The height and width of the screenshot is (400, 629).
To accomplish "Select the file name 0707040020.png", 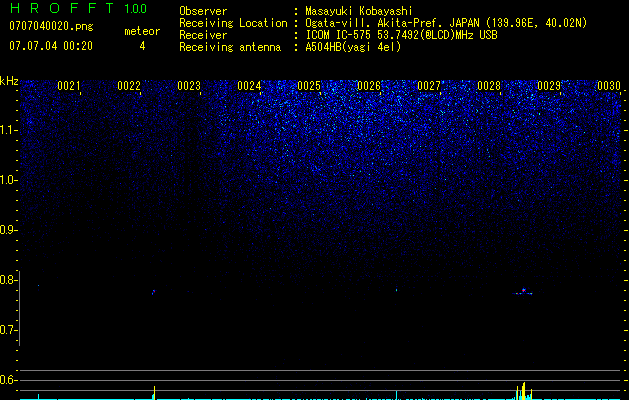I will pos(51,27).
